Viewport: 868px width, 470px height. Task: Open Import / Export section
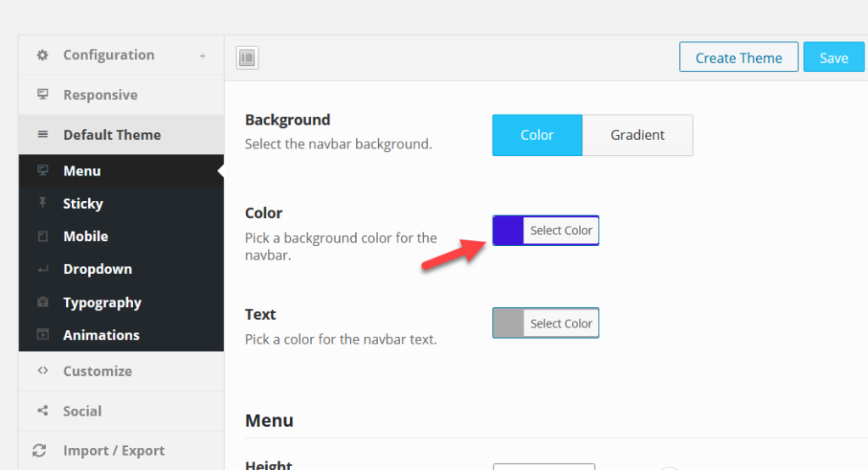[x=121, y=450]
